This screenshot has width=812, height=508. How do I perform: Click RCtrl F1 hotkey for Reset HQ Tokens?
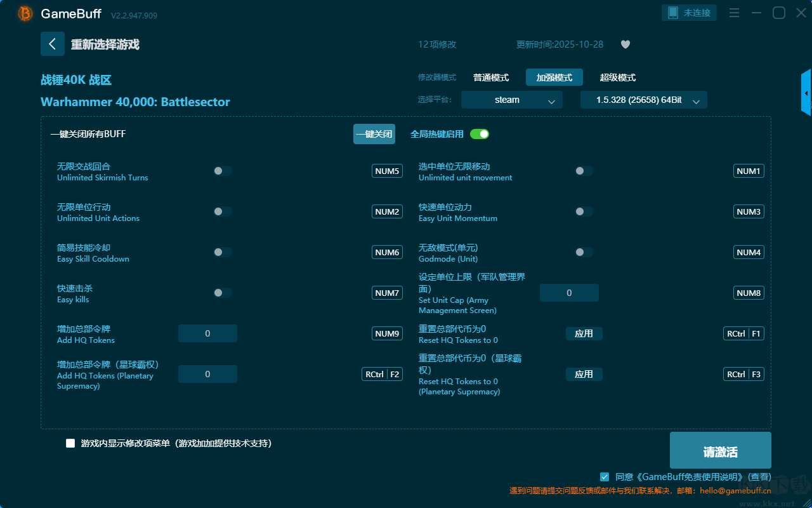click(743, 333)
